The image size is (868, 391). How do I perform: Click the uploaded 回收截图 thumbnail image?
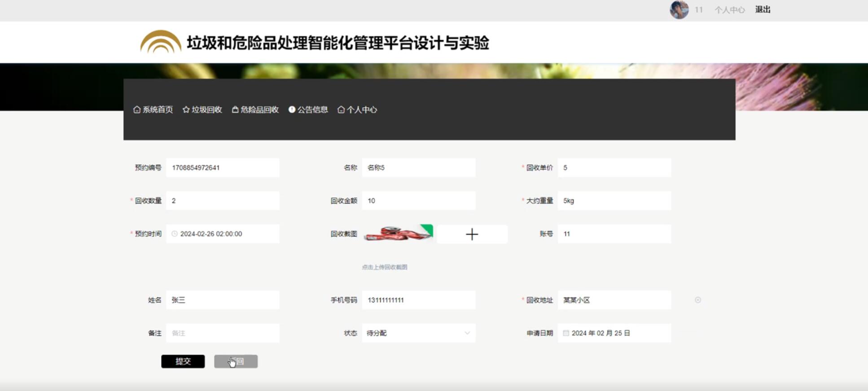(x=399, y=233)
